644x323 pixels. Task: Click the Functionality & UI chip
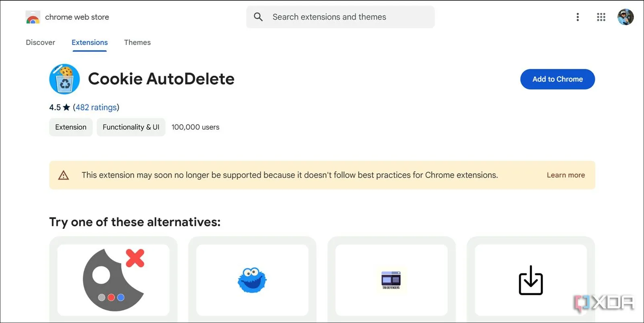tap(131, 127)
